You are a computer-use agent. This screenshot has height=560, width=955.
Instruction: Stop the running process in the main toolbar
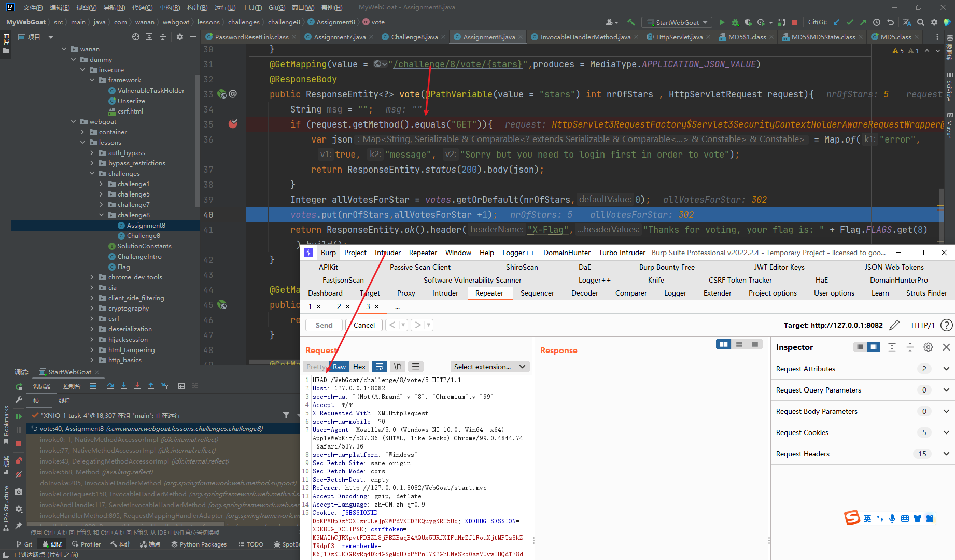pos(795,22)
